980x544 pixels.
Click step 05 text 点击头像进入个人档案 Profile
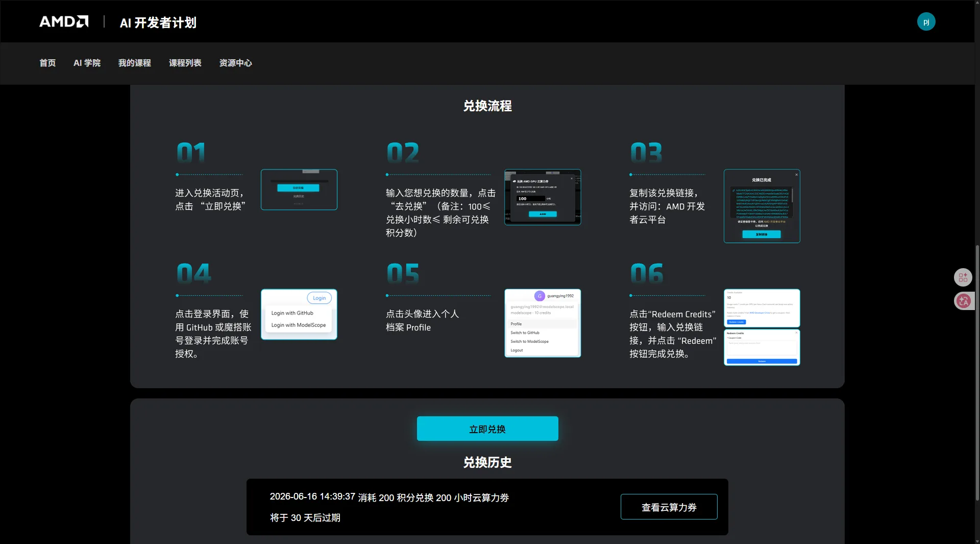click(x=423, y=321)
